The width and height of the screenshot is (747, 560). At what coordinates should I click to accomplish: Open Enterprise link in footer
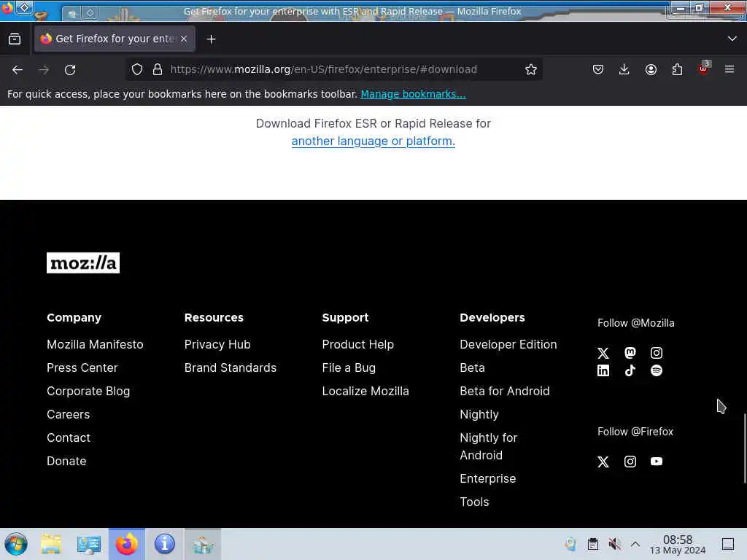[487, 478]
